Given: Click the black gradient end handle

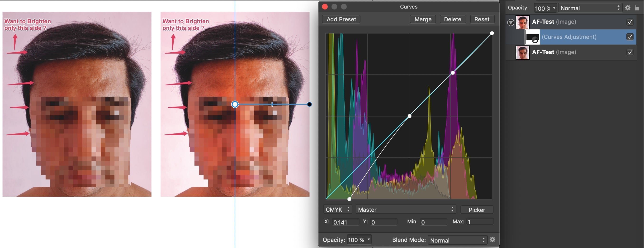Looking at the screenshot, I should coord(309,104).
